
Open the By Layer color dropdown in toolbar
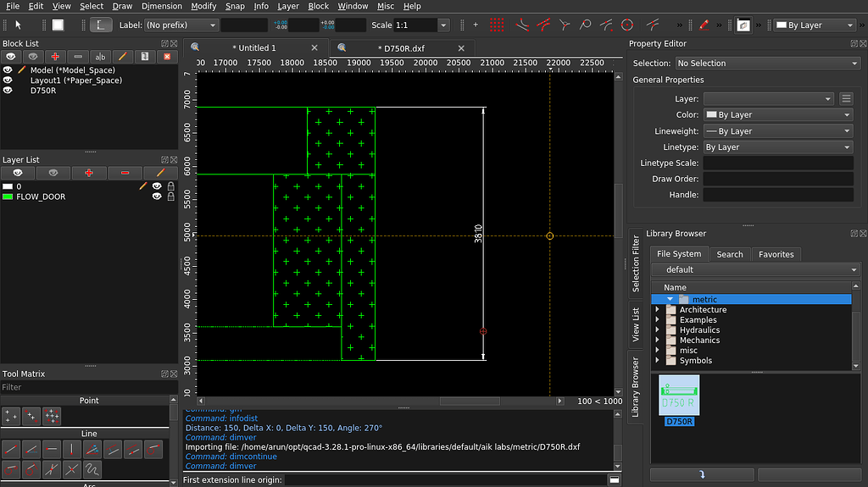(815, 25)
